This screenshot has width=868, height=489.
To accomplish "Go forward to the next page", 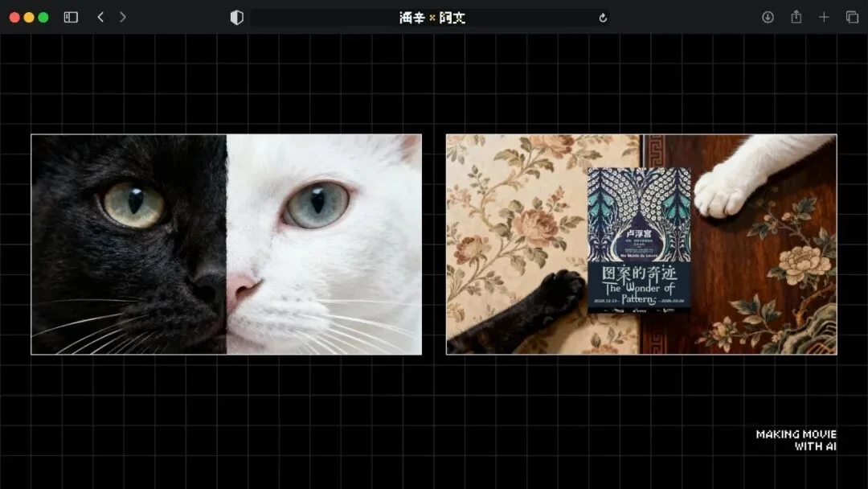I will (x=122, y=16).
